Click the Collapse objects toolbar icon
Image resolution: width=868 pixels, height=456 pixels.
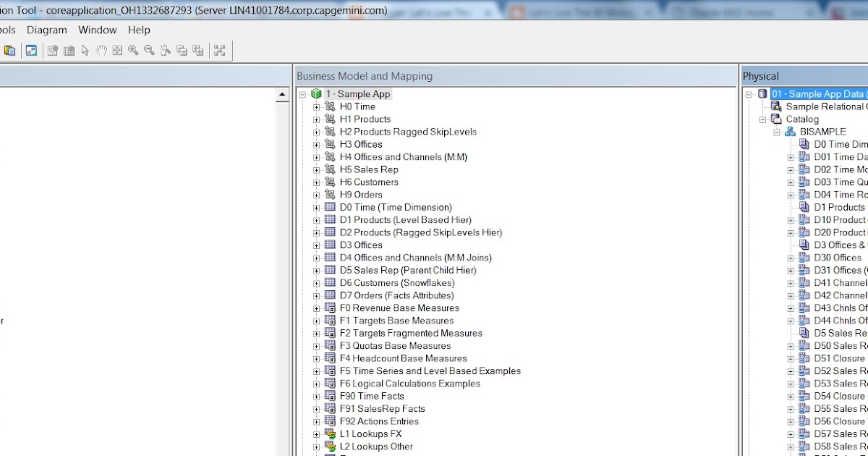(182, 50)
